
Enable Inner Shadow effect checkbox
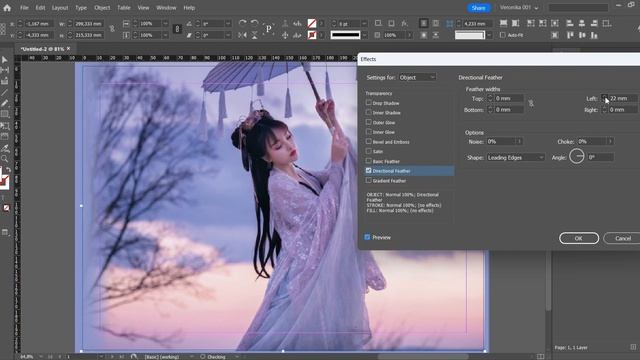tap(369, 112)
